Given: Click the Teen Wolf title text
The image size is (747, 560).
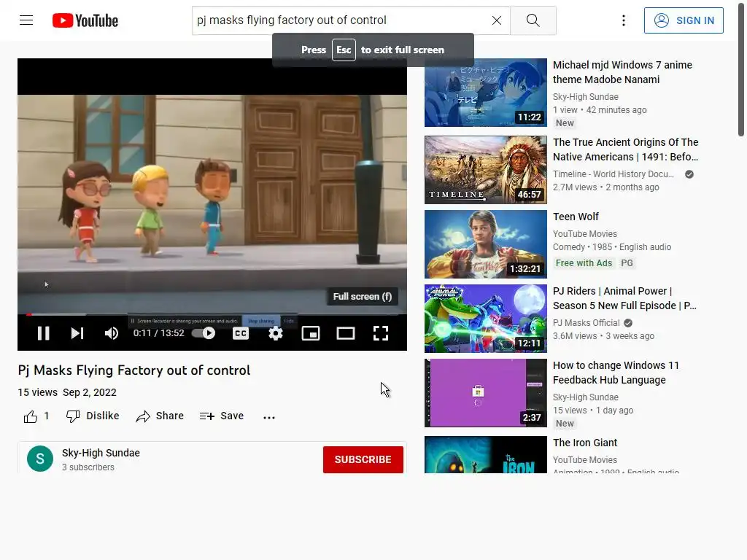Looking at the screenshot, I should tap(576, 217).
